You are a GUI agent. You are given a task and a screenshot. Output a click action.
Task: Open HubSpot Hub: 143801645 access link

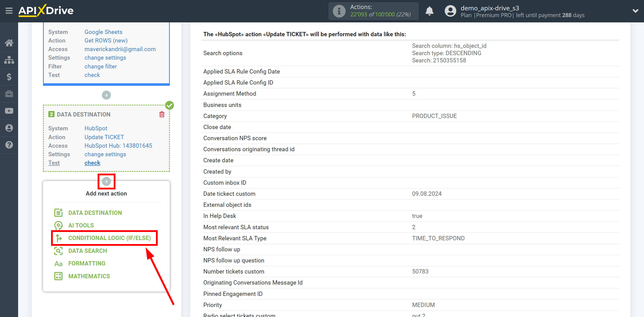point(118,146)
